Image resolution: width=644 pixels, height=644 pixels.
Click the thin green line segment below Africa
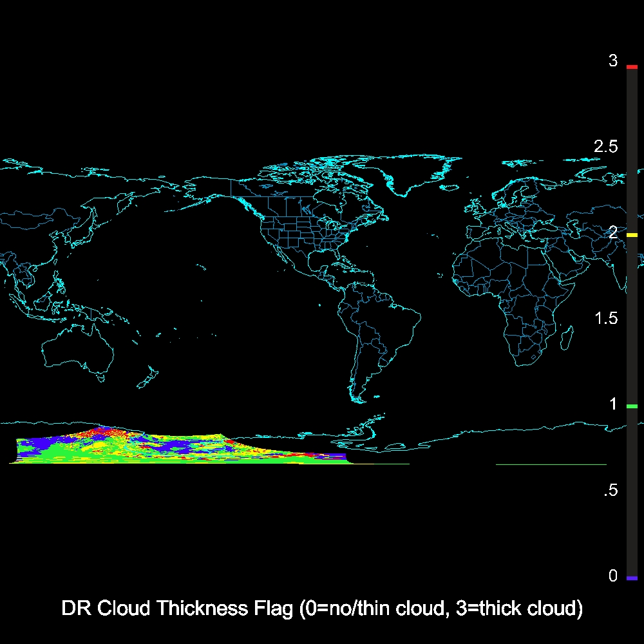click(x=551, y=464)
